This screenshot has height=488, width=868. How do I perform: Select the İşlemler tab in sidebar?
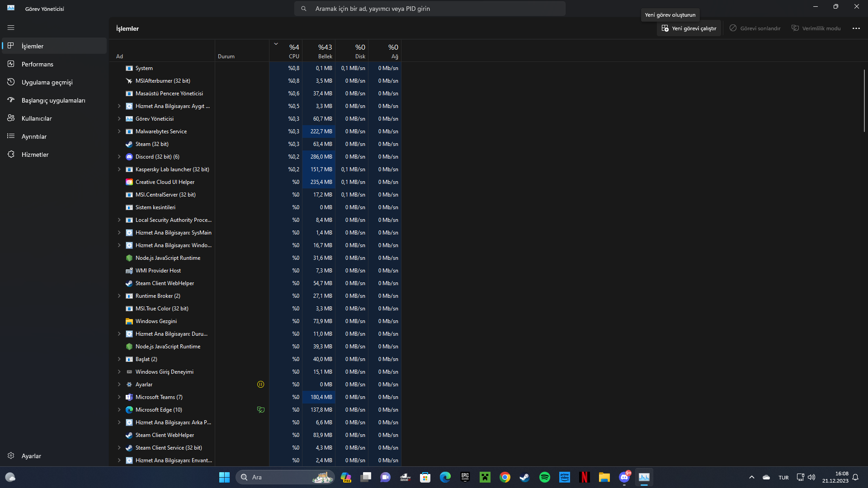click(x=33, y=46)
